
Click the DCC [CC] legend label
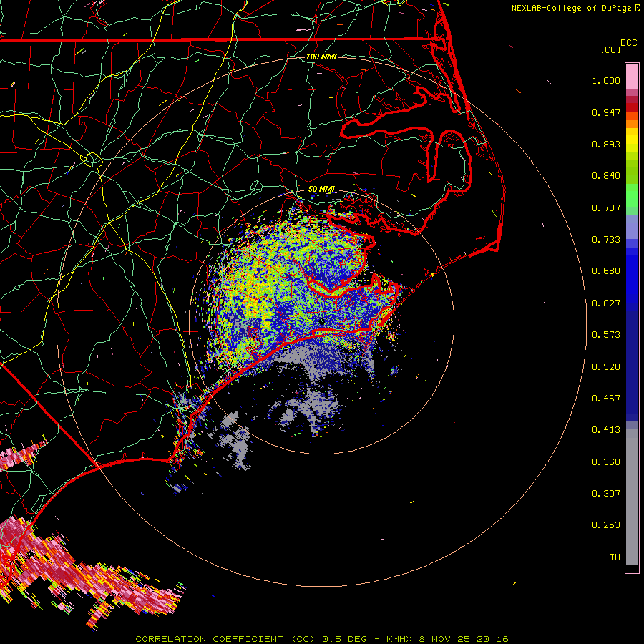pyautogui.click(x=618, y=47)
